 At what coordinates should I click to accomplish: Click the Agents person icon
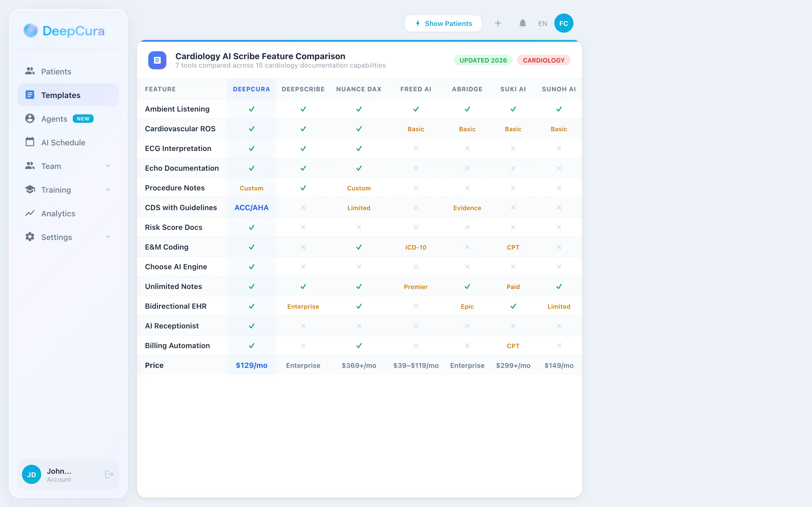(x=30, y=118)
